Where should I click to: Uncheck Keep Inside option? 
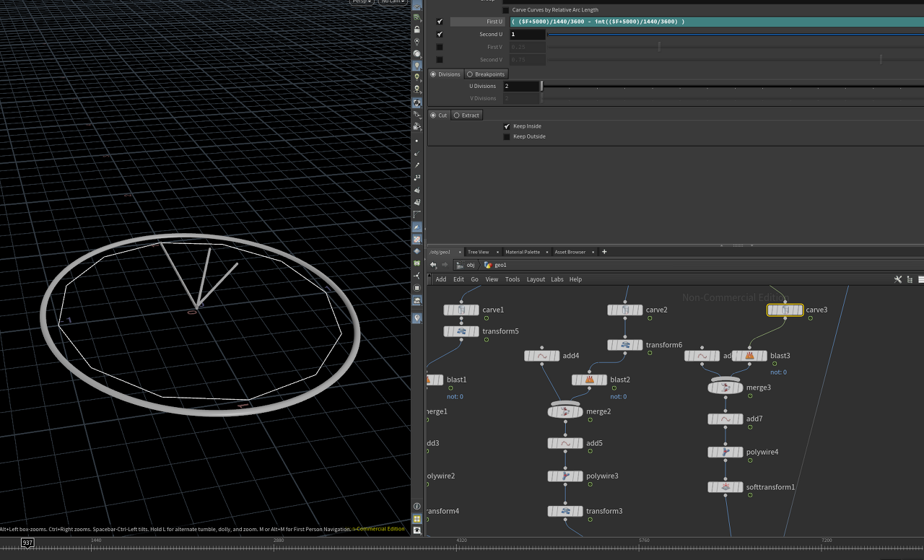[507, 126]
